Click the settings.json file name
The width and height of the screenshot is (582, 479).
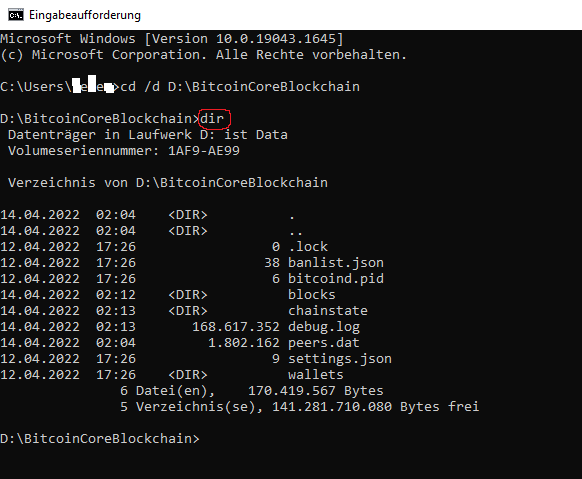340,359
